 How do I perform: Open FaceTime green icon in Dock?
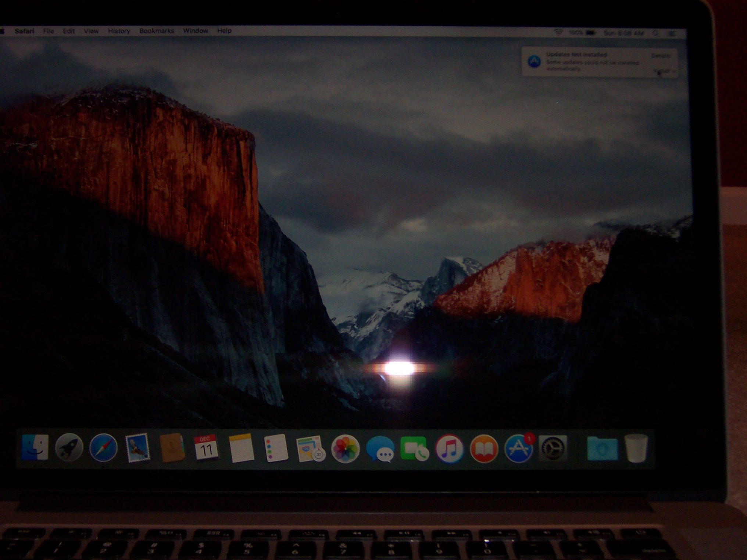tap(415, 448)
